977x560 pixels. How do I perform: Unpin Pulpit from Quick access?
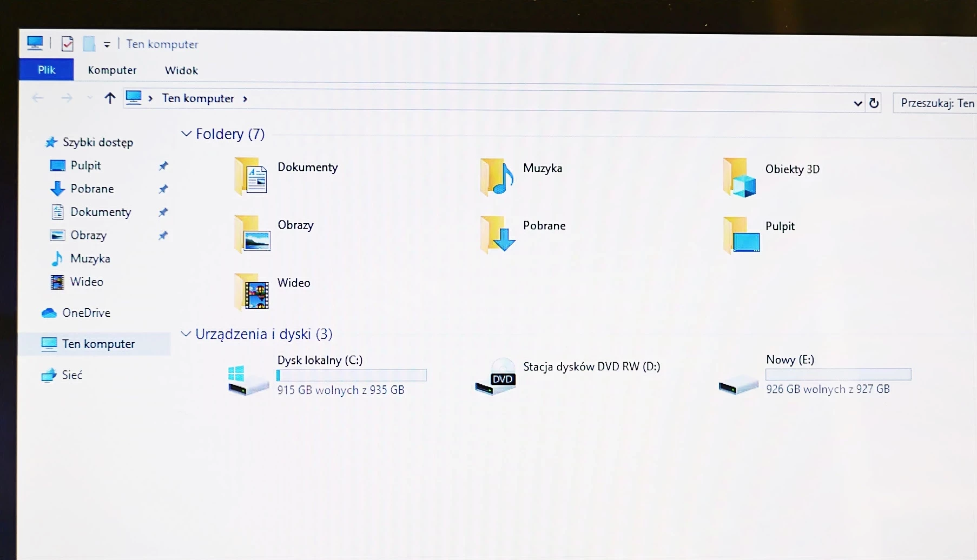click(163, 165)
